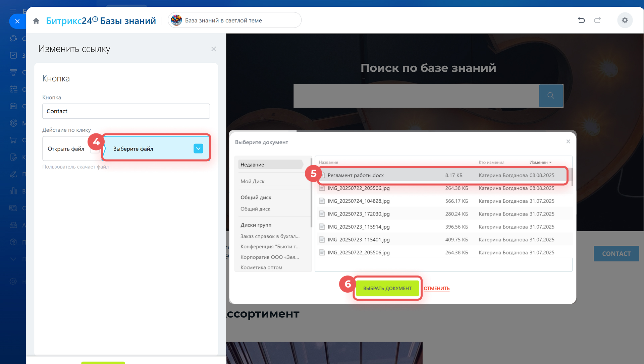
Task: Select 'Недавние' in the document sidebar
Action: pyautogui.click(x=270, y=165)
